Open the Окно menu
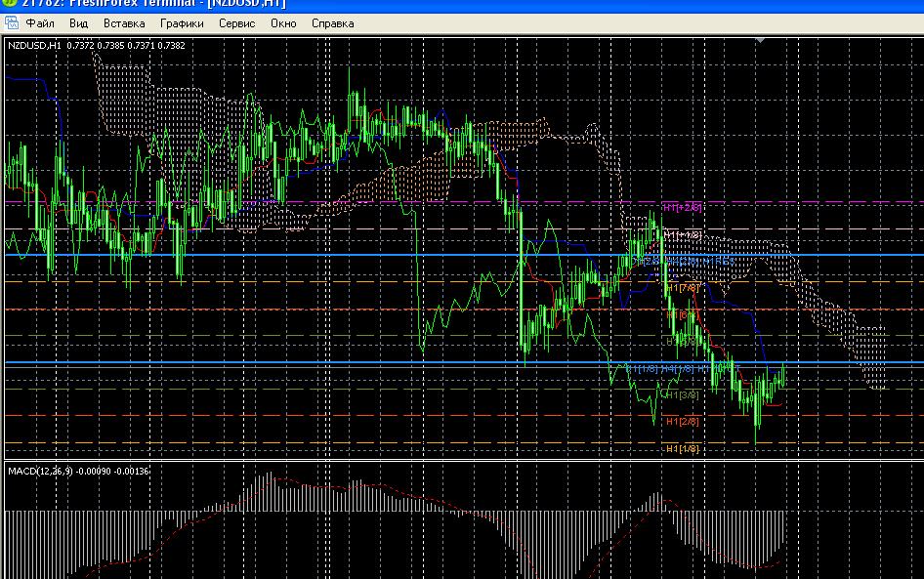The height and width of the screenshot is (579, 924). 283,22
